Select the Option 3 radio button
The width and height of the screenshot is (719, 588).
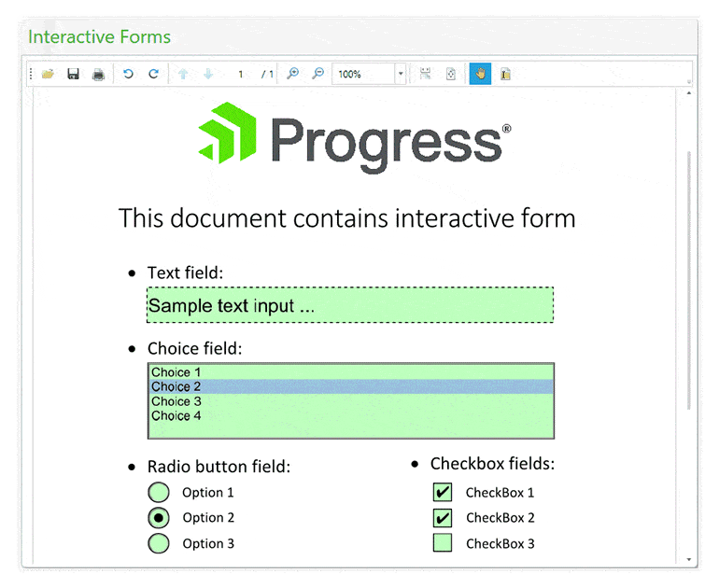pyautogui.click(x=159, y=543)
